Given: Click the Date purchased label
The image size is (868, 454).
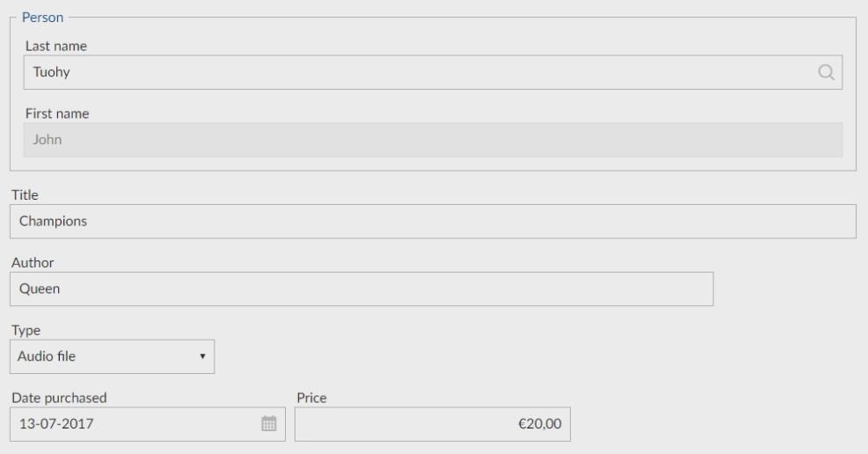Looking at the screenshot, I should tap(58, 398).
